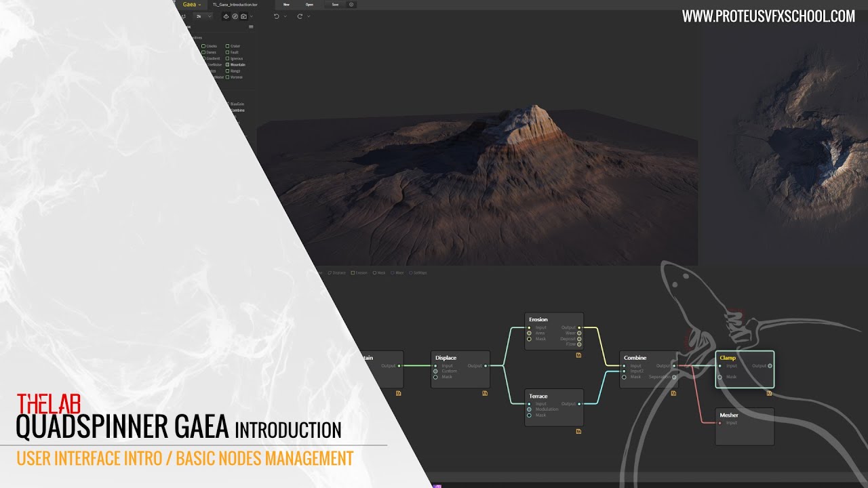This screenshot has width=868, height=488.
Task: Select the Clamp node title
Action: coord(728,358)
